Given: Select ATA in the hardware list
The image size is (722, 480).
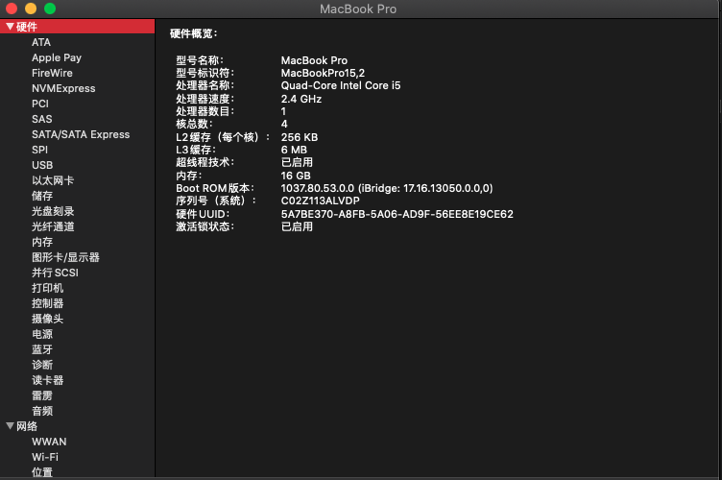Looking at the screenshot, I should pos(41,42).
